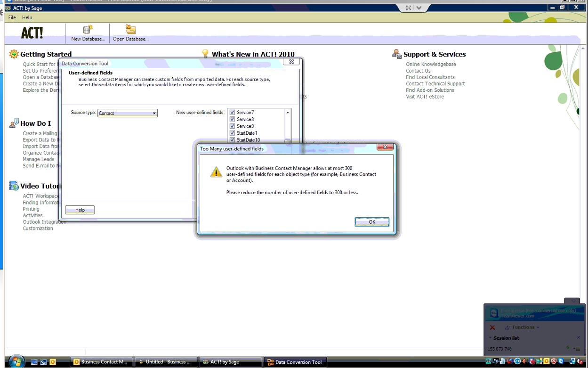Close the Data Conversion Tool window
This screenshot has height=368, width=588.
[291, 62]
